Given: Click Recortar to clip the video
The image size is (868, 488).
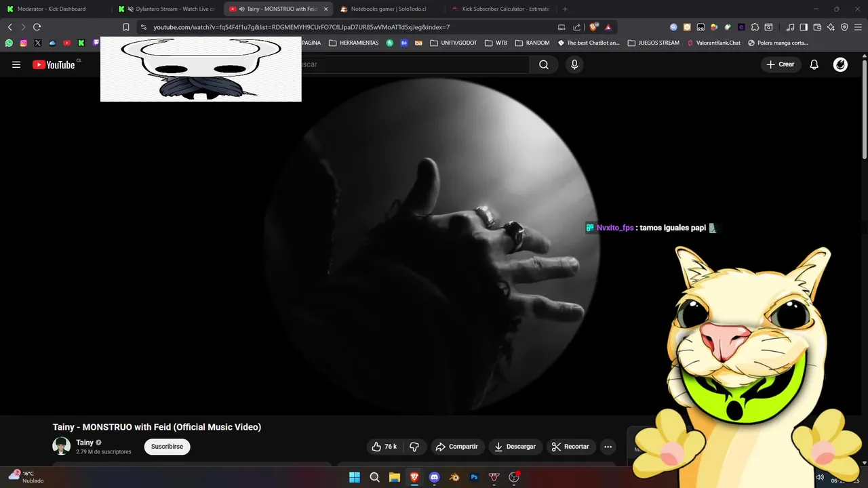Looking at the screenshot, I should [x=570, y=447].
